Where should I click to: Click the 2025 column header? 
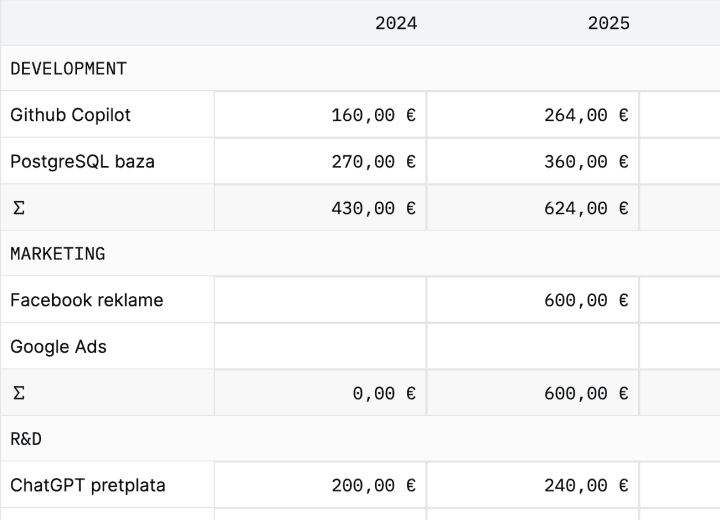coord(608,23)
